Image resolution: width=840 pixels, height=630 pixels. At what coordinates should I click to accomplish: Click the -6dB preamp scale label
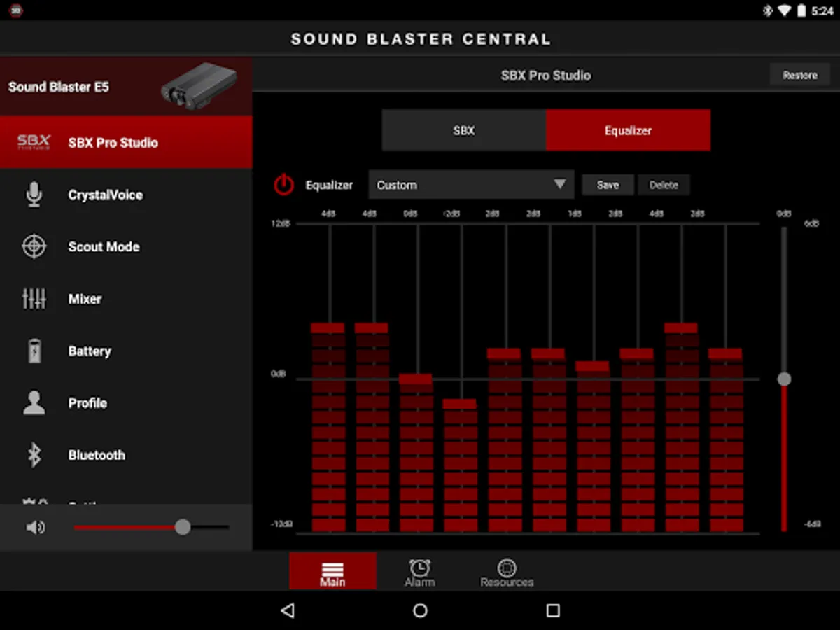point(812,524)
